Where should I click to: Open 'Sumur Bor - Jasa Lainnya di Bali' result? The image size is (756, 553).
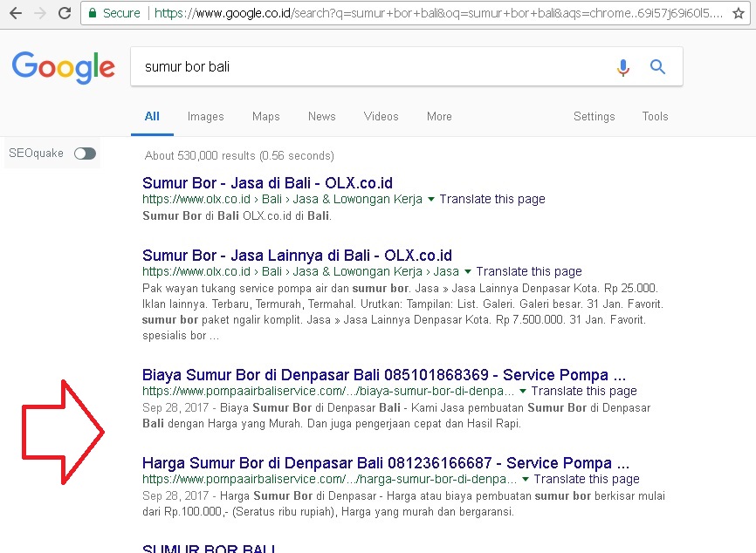tap(297, 256)
